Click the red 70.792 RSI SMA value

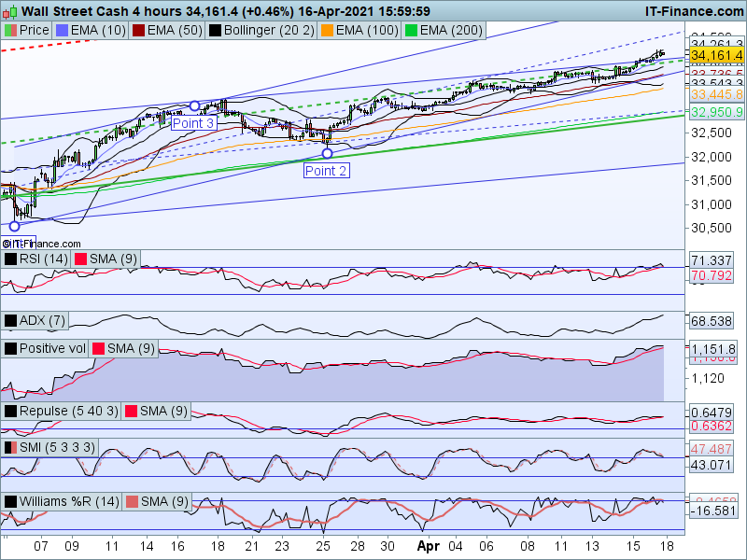712,275
